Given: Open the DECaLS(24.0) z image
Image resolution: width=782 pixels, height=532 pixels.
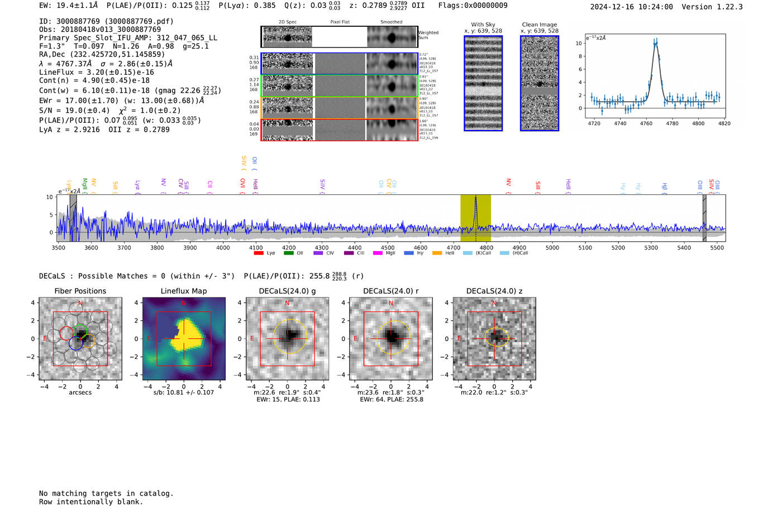Looking at the screenshot, I should tap(494, 339).
